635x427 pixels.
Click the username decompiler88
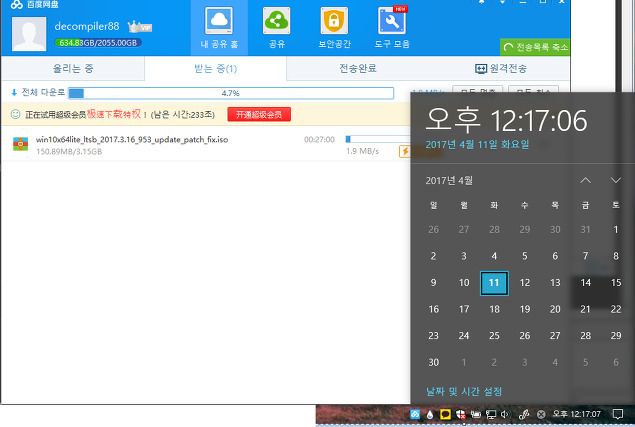point(87,26)
